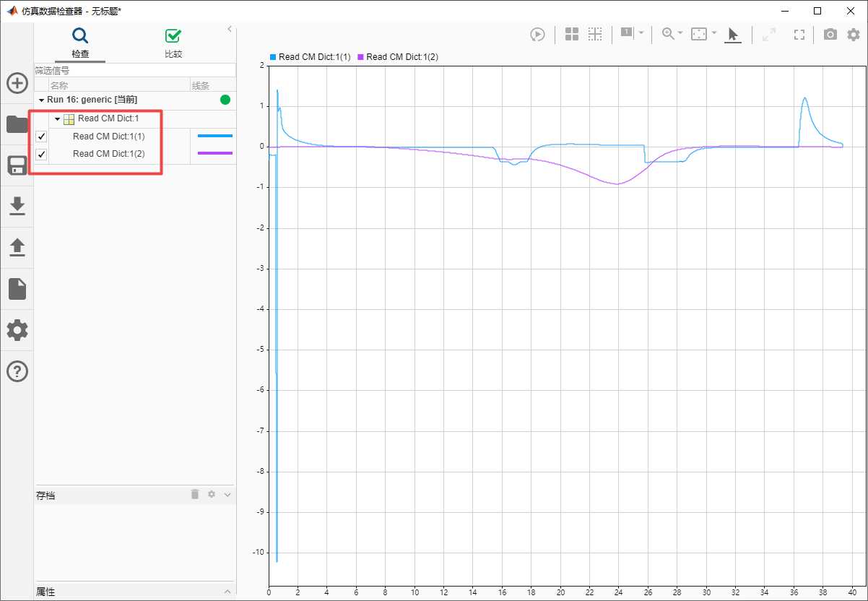The width and height of the screenshot is (868, 601).
Task: Click the dotted-grid clear subplot icon
Action: 595,34
